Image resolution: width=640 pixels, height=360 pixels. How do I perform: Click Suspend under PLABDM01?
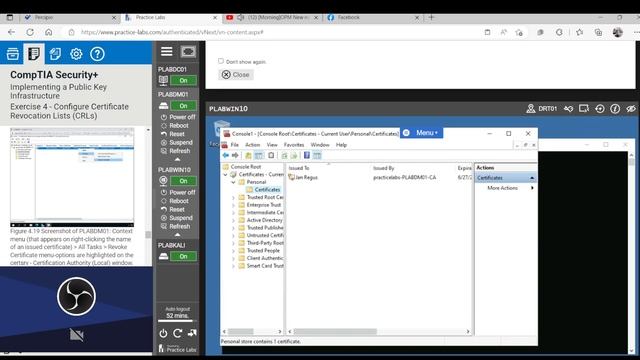[x=177, y=142]
